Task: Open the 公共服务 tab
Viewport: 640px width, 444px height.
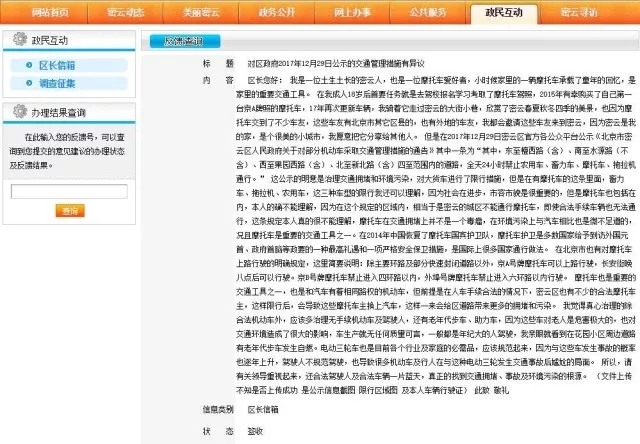Action: pos(428,13)
